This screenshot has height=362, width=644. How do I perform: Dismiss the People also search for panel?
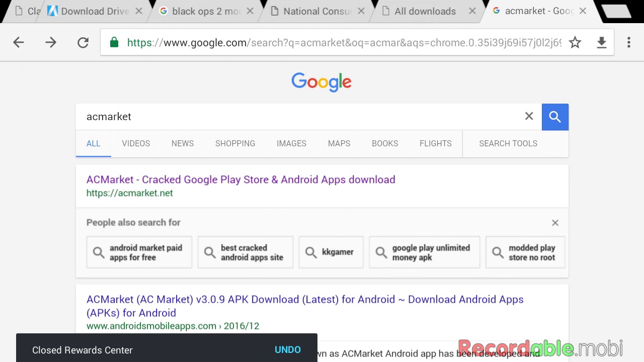(x=555, y=223)
